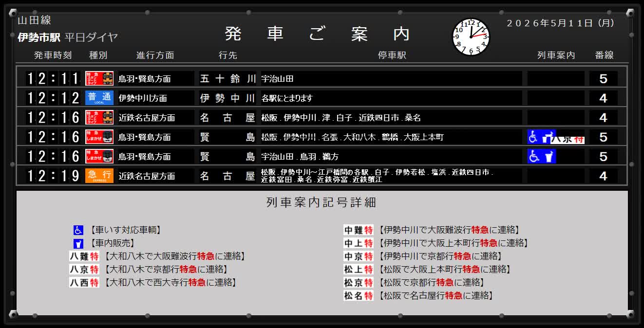Image resolution: width=644 pixels, height=328 pixels.
Task: Click the wheelchair legend icon beside 車いす対応車輌
Action: point(78,230)
